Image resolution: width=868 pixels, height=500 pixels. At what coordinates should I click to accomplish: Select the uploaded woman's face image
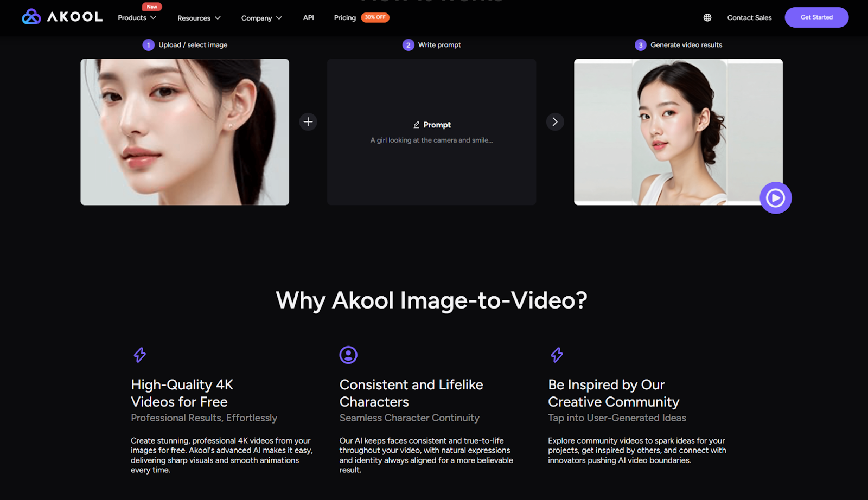(185, 132)
